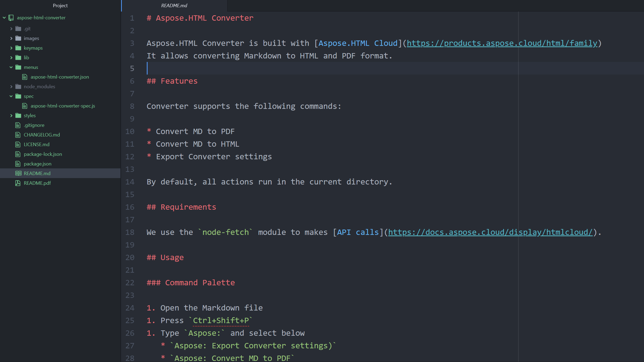
Task: Expand the images folder
Action: (12, 38)
